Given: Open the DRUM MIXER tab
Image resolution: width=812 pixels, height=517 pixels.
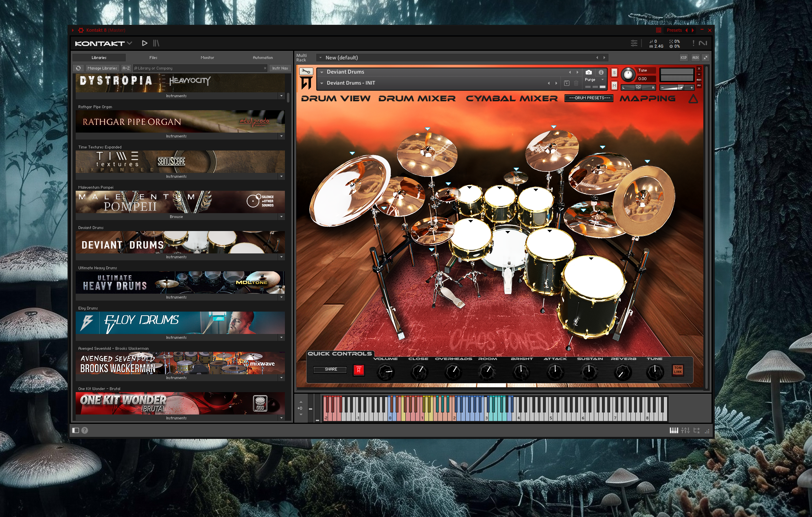Looking at the screenshot, I should (417, 98).
